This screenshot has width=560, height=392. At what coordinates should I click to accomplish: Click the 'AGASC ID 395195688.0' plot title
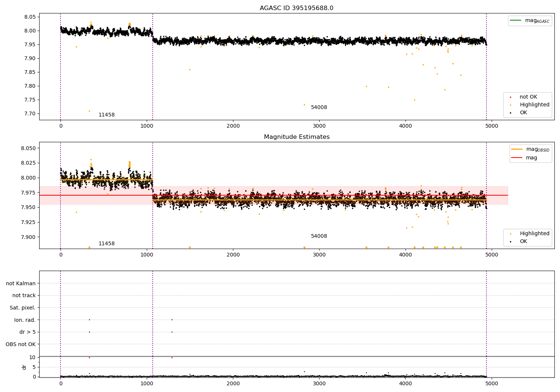click(296, 8)
